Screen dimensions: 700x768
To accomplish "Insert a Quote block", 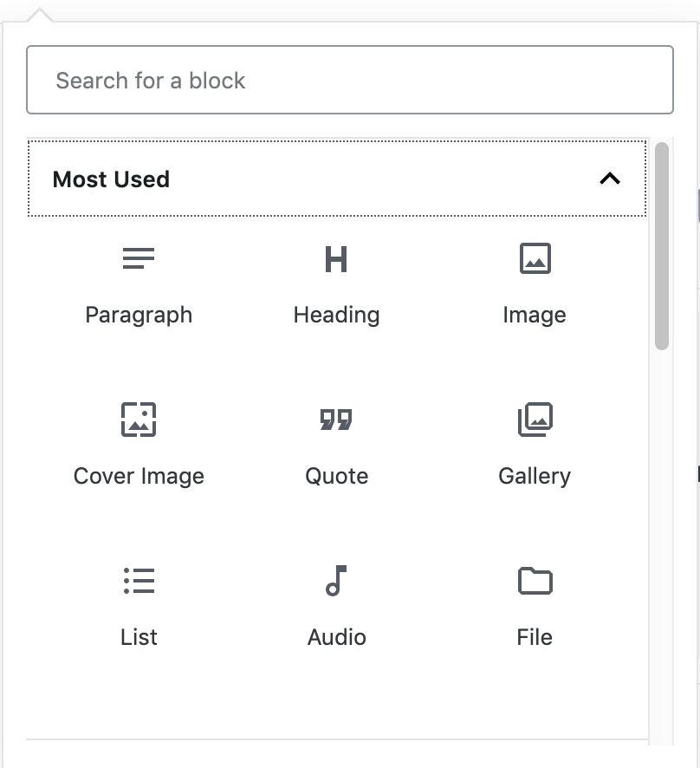I will [336, 420].
